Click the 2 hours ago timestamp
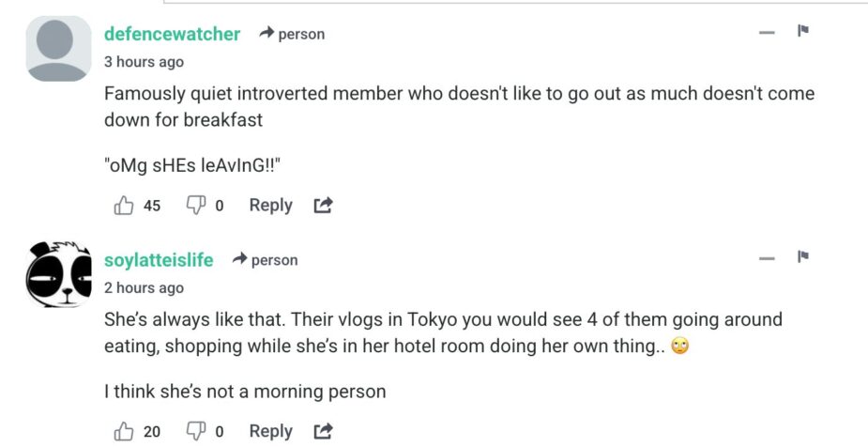The width and height of the screenshot is (868, 447). [x=144, y=288]
